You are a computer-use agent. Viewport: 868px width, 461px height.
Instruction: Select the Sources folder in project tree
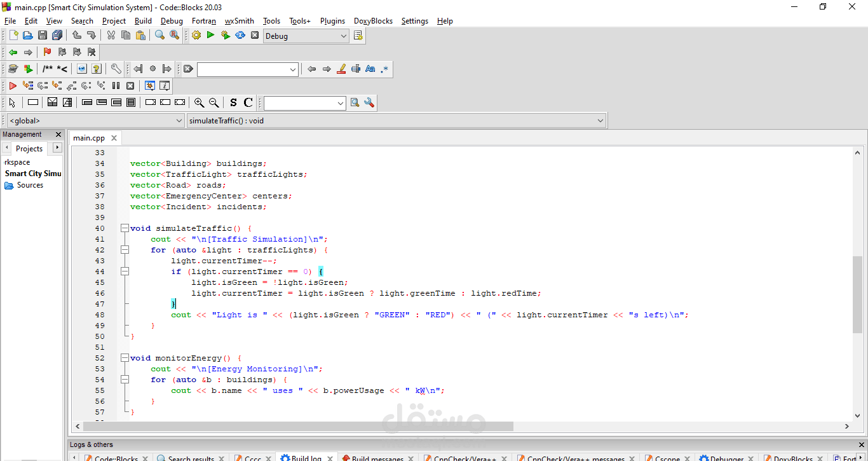tap(30, 185)
